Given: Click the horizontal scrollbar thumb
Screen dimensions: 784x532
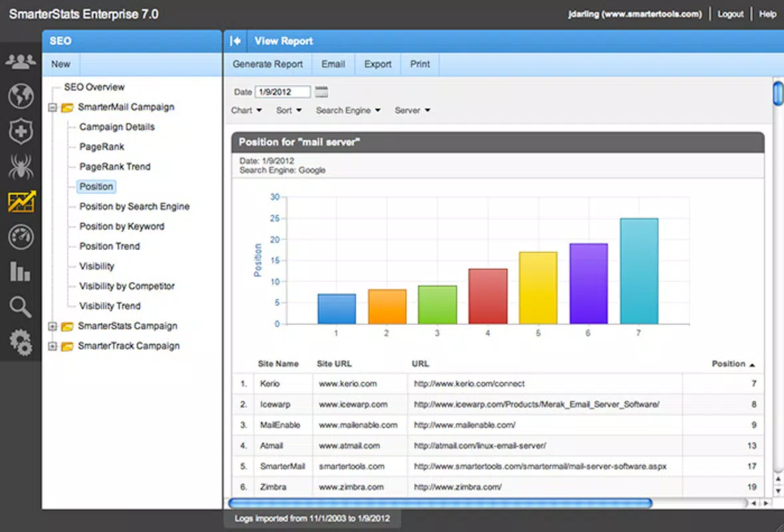Looking at the screenshot, I should tap(440, 503).
